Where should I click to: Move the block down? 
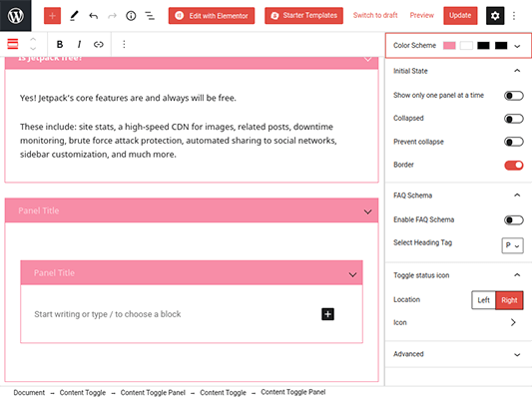coord(33,49)
